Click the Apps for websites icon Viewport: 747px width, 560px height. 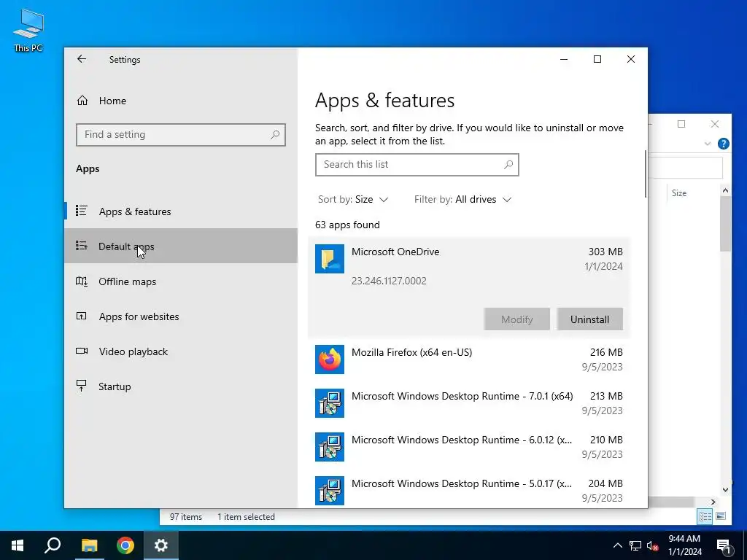click(82, 316)
